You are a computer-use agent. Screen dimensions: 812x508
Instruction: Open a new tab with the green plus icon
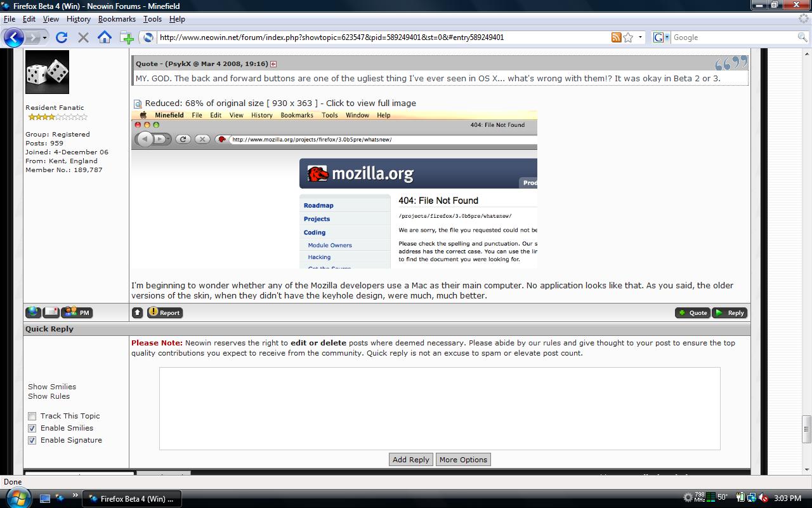point(127,37)
